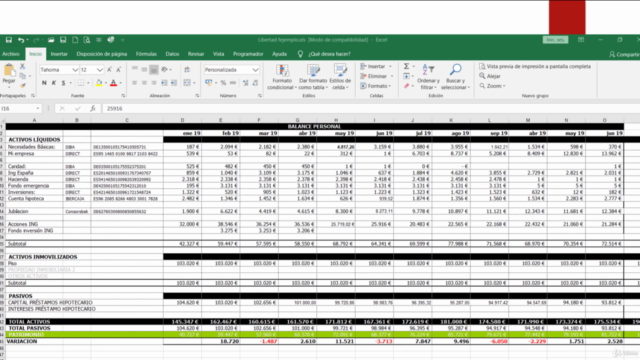Click the thousands separator style icon
The height and width of the screenshot is (360, 640).
[x=233, y=83]
